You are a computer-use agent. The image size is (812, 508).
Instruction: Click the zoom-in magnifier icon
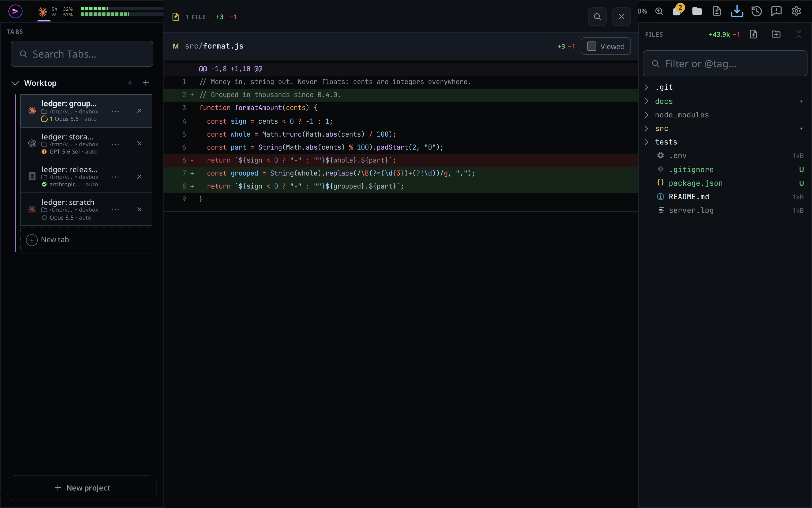pos(659,11)
